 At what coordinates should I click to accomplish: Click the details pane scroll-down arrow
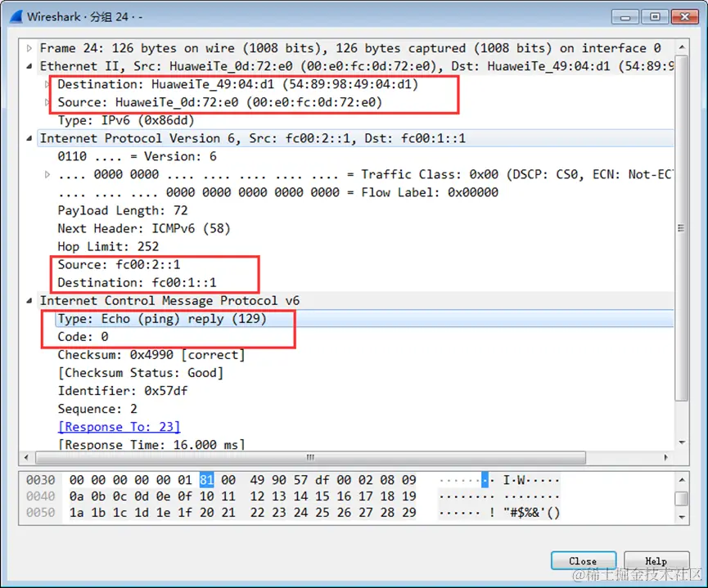(x=682, y=442)
